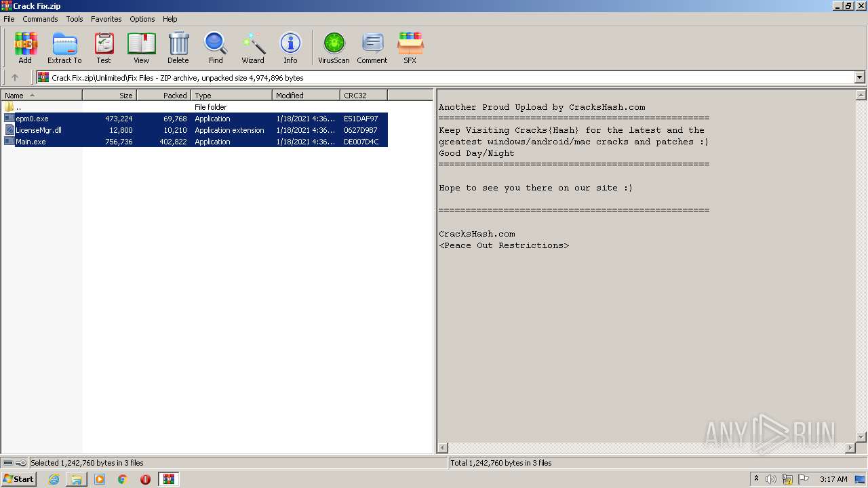Click CRC32 value E51DAF97
The image size is (868, 488).
click(x=361, y=119)
